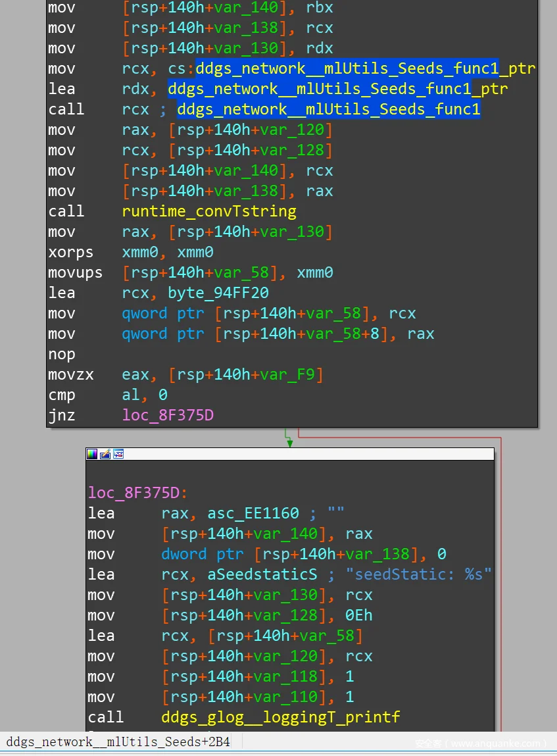
Task: Click the loc_8F375D: label in the lower block
Action: 138,493
